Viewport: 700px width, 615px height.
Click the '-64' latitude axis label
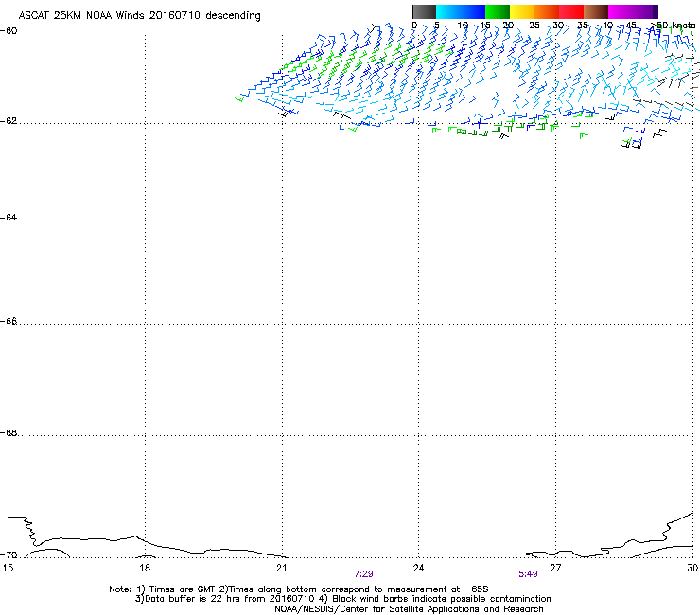[x=9, y=218]
